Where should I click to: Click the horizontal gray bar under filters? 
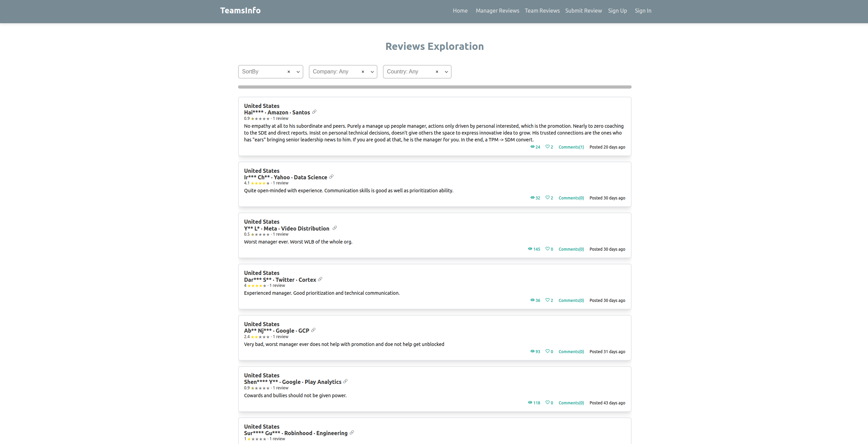tap(435, 87)
